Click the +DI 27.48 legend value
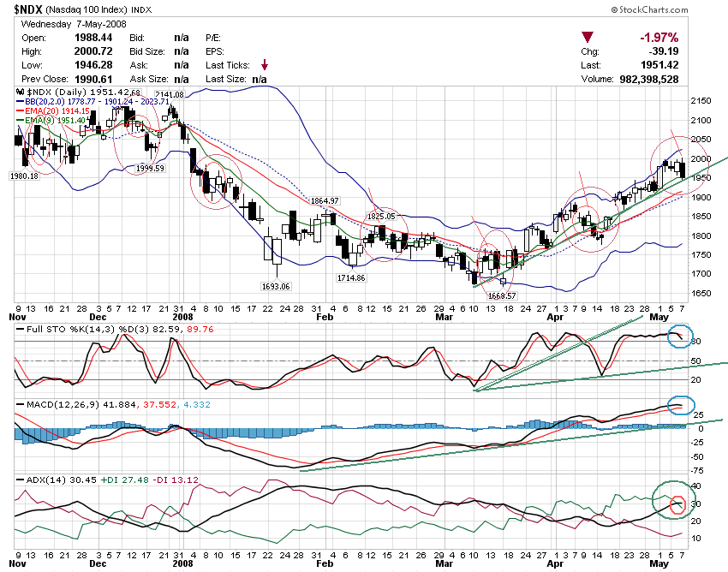Image resolution: width=728 pixels, height=572 pixels. click(124, 480)
